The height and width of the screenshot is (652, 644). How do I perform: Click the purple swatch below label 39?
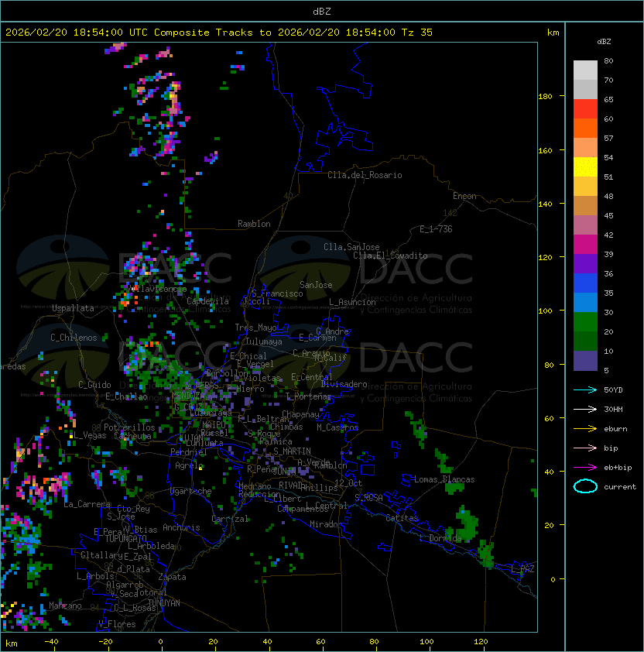coord(585,263)
